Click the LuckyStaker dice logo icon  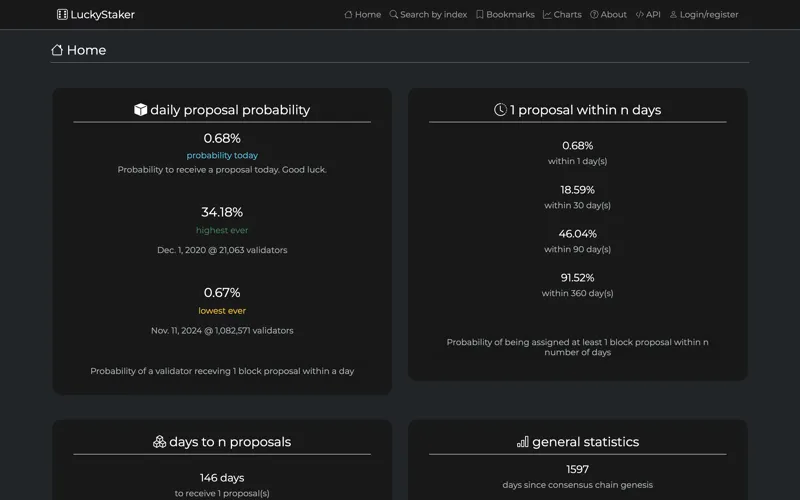coord(62,14)
